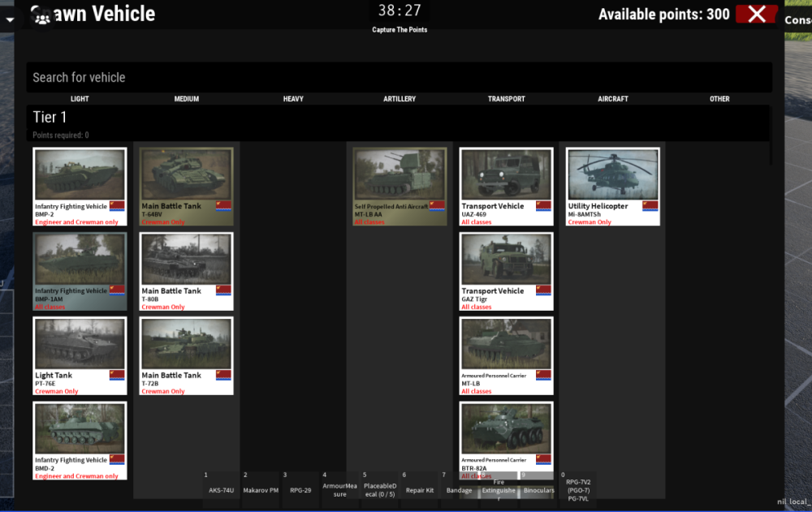The image size is (812, 512).
Task: Open the players icon in the top-left
Action: click(x=42, y=19)
